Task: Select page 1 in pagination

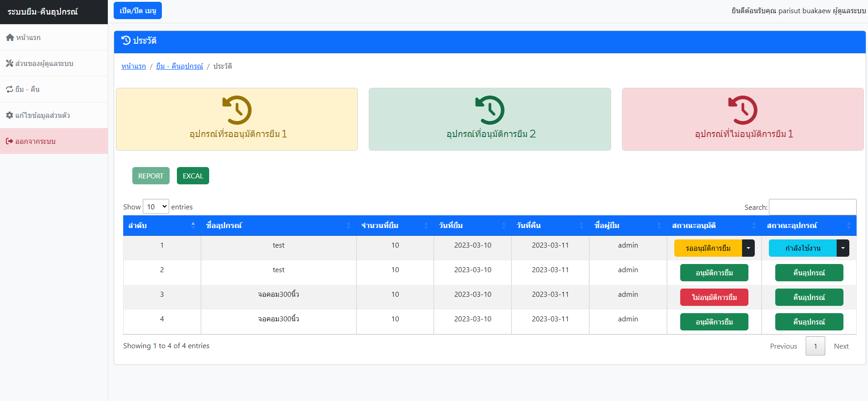Action: (x=815, y=346)
